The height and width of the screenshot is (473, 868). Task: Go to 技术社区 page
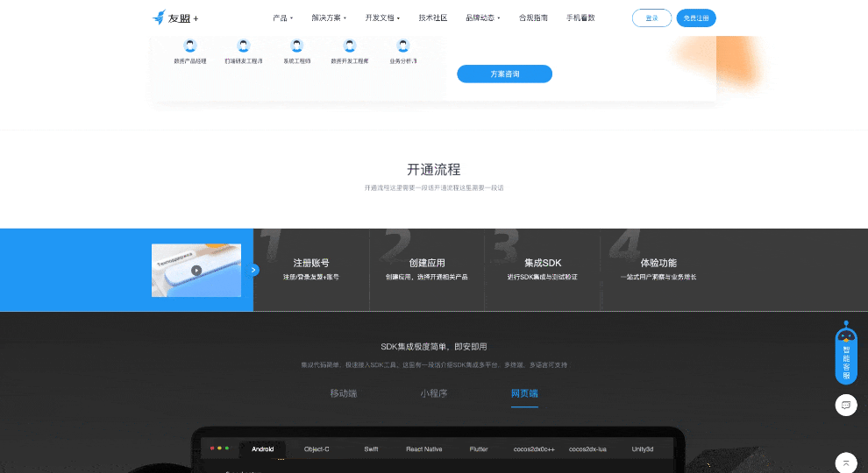pyautogui.click(x=433, y=18)
